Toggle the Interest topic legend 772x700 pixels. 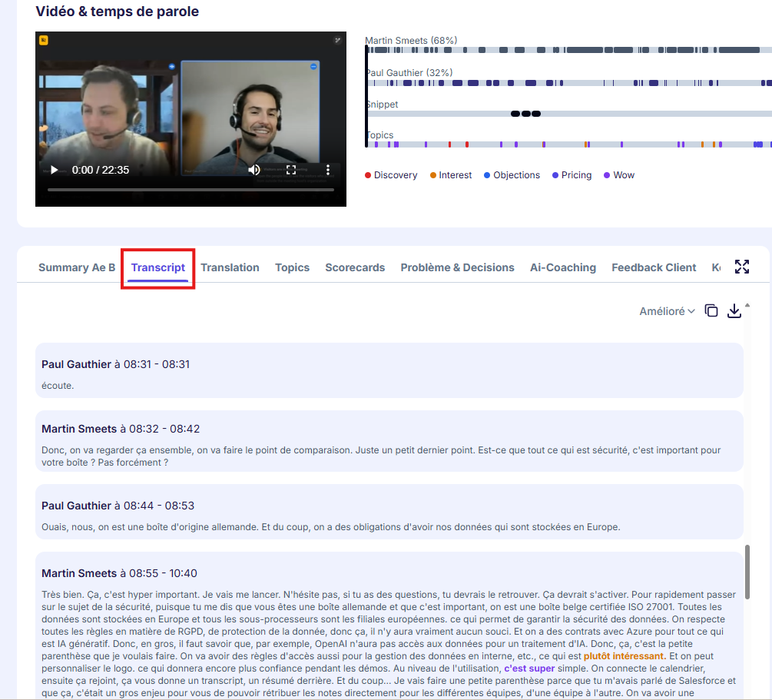click(x=450, y=175)
